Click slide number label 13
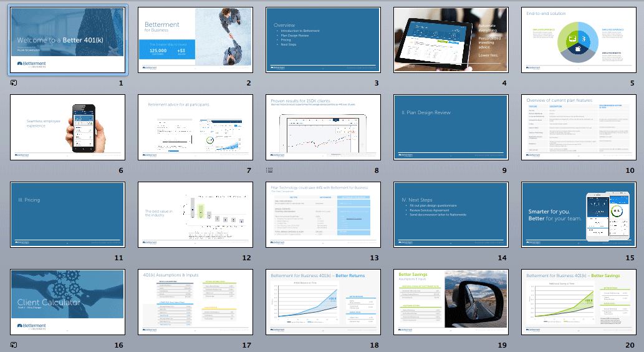 pyautogui.click(x=374, y=258)
